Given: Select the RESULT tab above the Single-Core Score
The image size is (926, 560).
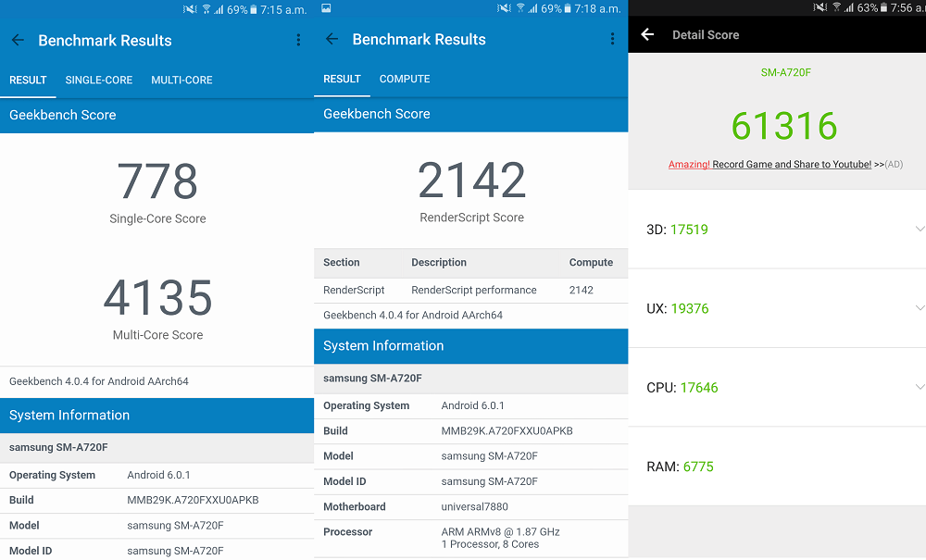Looking at the screenshot, I should [28, 81].
